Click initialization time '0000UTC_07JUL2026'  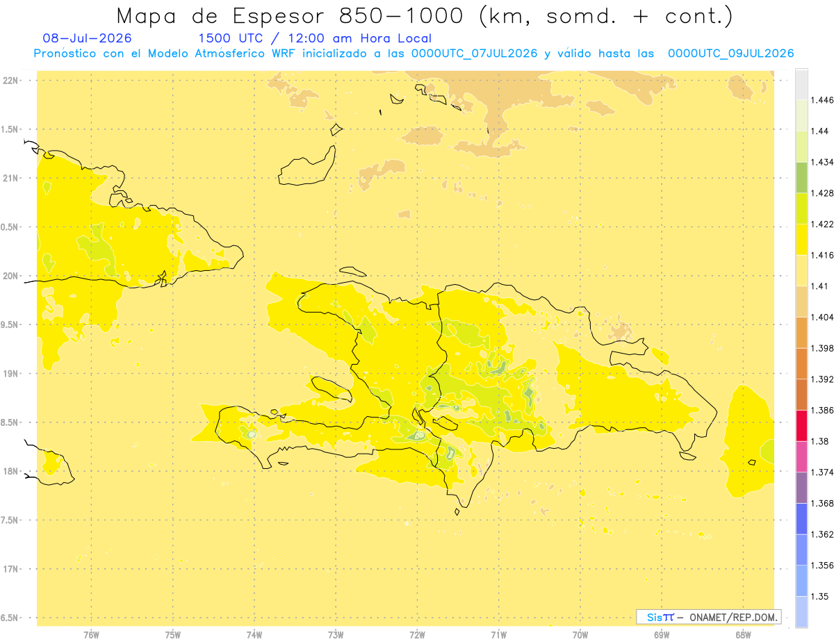pyautogui.click(x=474, y=53)
